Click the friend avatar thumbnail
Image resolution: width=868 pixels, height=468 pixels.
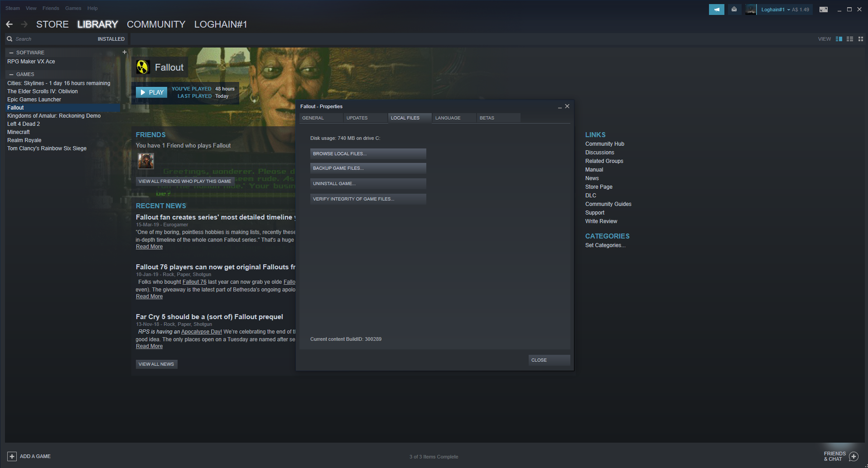click(x=146, y=161)
